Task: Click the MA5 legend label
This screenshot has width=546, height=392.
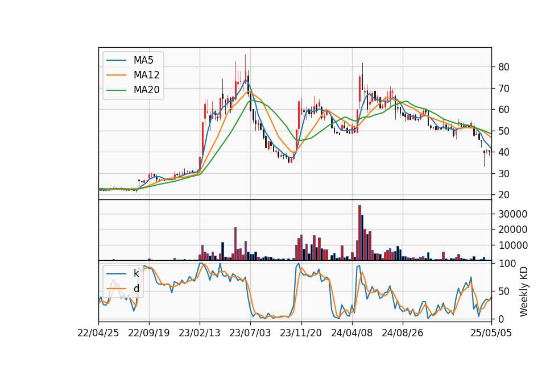Action: 143,60
